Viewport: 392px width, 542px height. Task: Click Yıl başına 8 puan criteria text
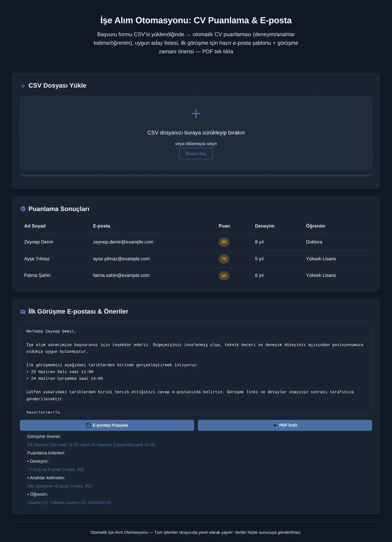55,469
